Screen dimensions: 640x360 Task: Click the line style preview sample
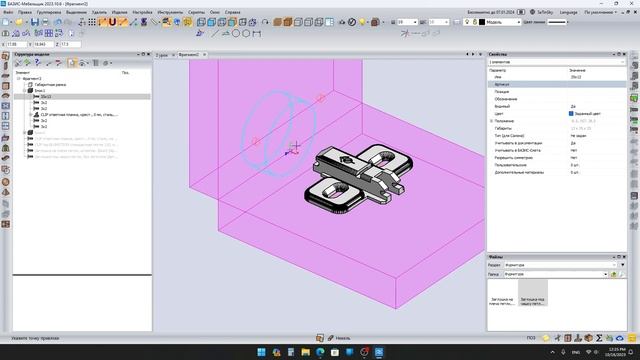coord(557,22)
